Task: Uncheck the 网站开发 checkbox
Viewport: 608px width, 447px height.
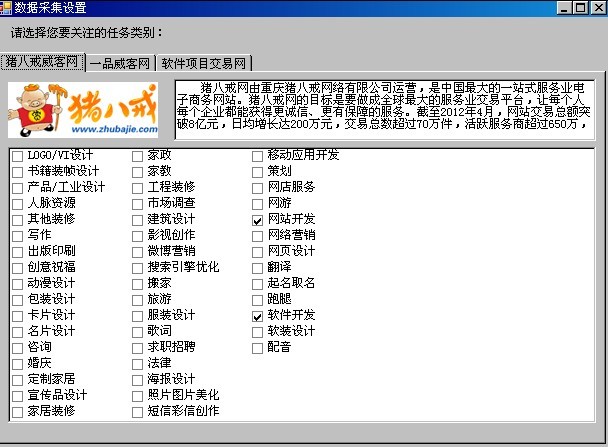Action: pos(257,220)
